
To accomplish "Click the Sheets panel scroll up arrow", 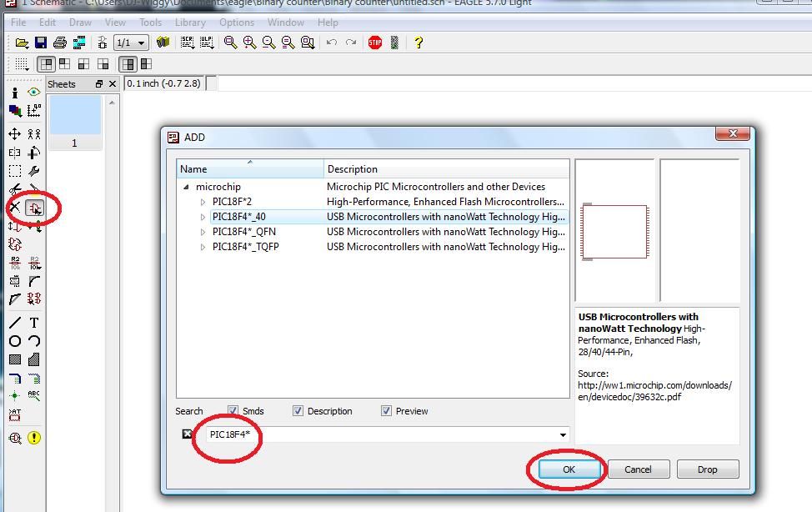I will (112, 103).
